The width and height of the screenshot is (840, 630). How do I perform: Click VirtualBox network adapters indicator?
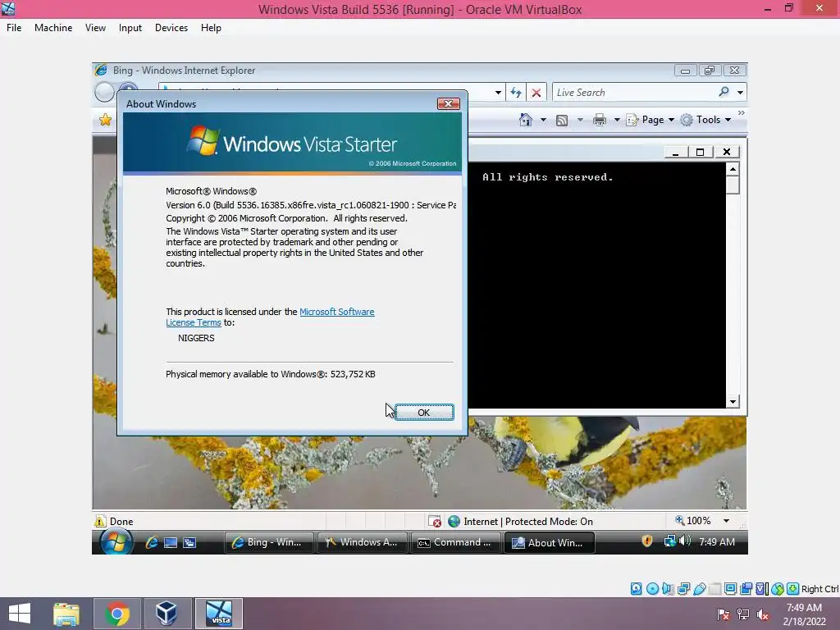tap(683, 589)
